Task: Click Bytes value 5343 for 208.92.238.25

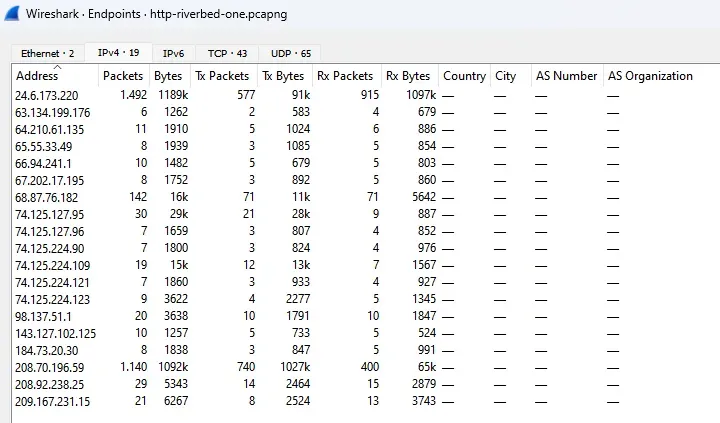Action: click(176, 384)
